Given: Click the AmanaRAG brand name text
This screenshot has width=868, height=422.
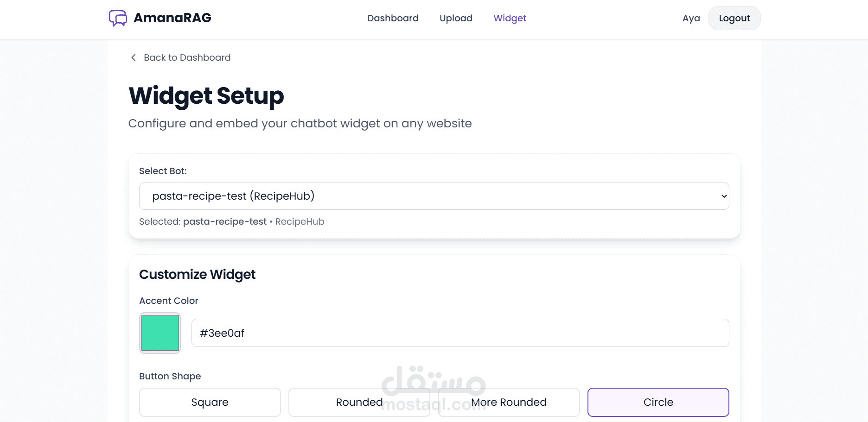Looking at the screenshot, I should pos(172,18).
